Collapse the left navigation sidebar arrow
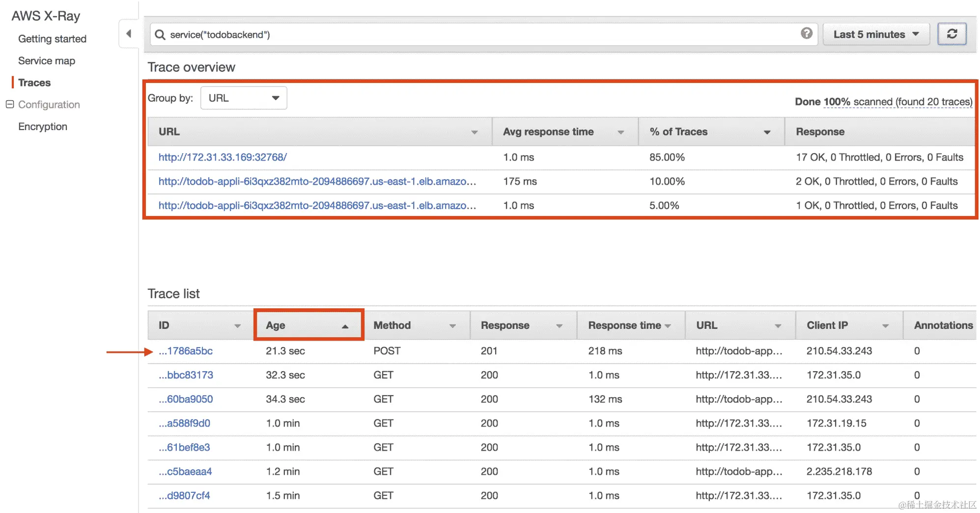This screenshot has height=513, width=980. pyautogui.click(x=129, y=34)
